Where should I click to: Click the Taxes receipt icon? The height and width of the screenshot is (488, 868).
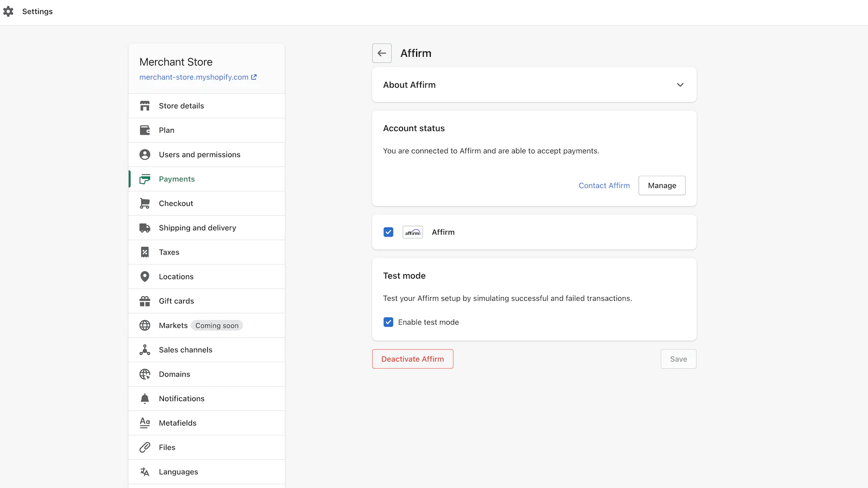point(145,252)
